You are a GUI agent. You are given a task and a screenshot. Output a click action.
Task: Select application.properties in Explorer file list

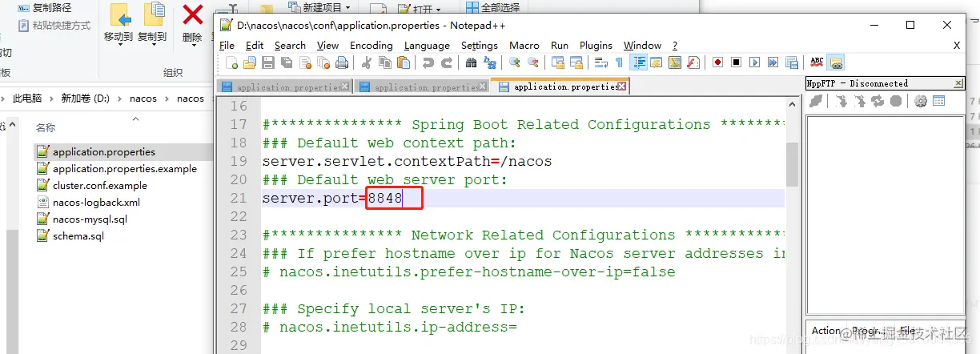(104, 151)
